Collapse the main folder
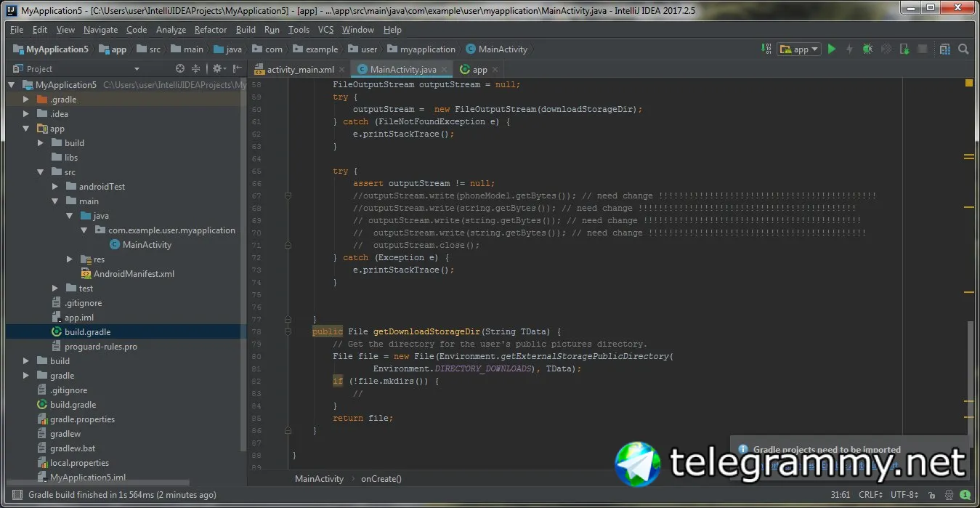The image size is (980, 508). tap(55, 201)
